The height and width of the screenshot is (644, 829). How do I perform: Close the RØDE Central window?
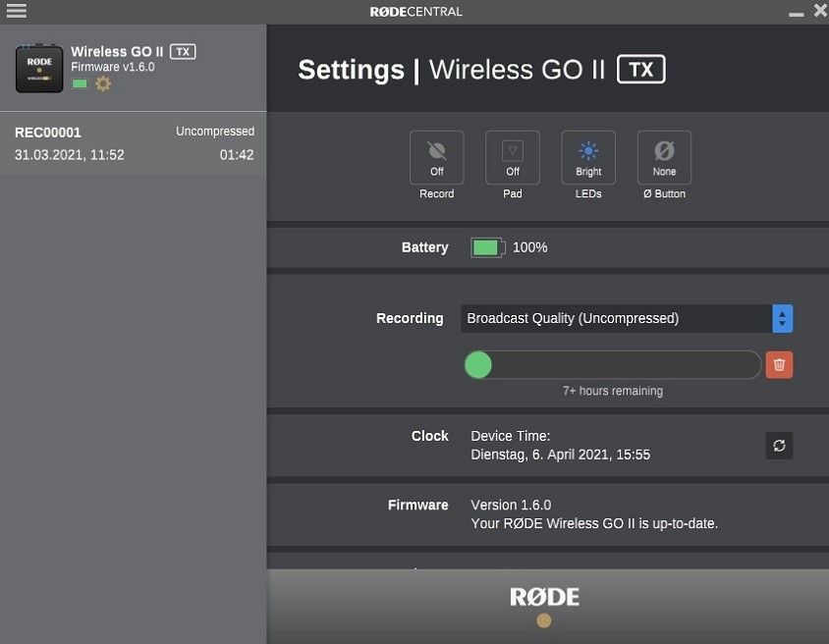point(820,10)
